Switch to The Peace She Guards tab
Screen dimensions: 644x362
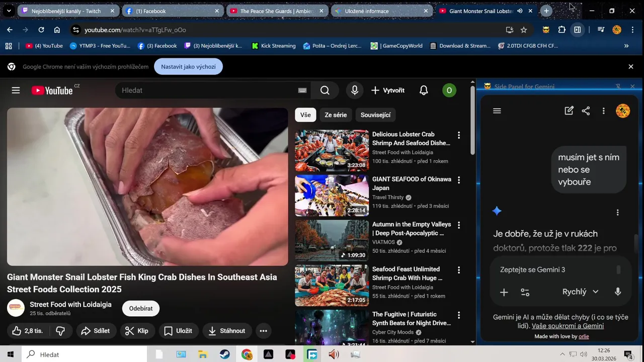(x=277, y=11)
